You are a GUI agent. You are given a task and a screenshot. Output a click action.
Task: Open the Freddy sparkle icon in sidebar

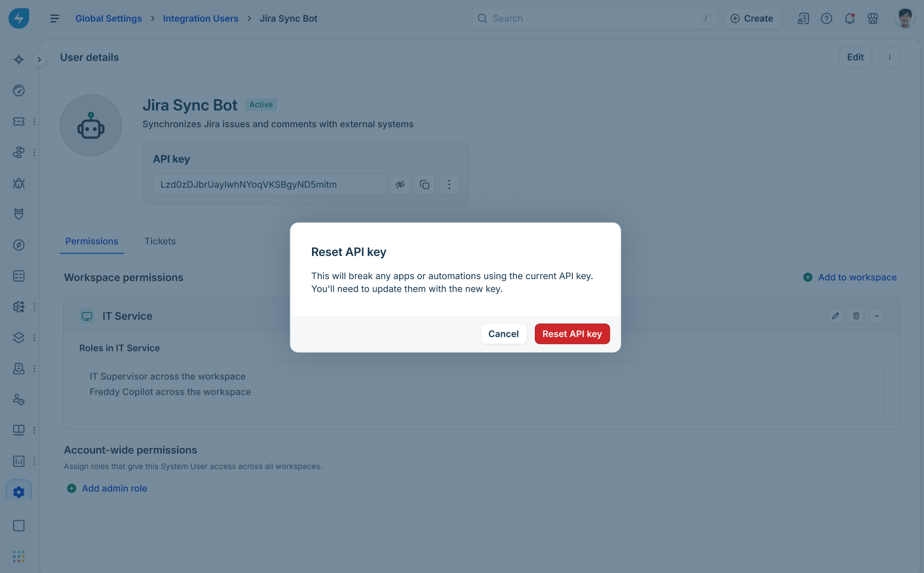[19, 60]
